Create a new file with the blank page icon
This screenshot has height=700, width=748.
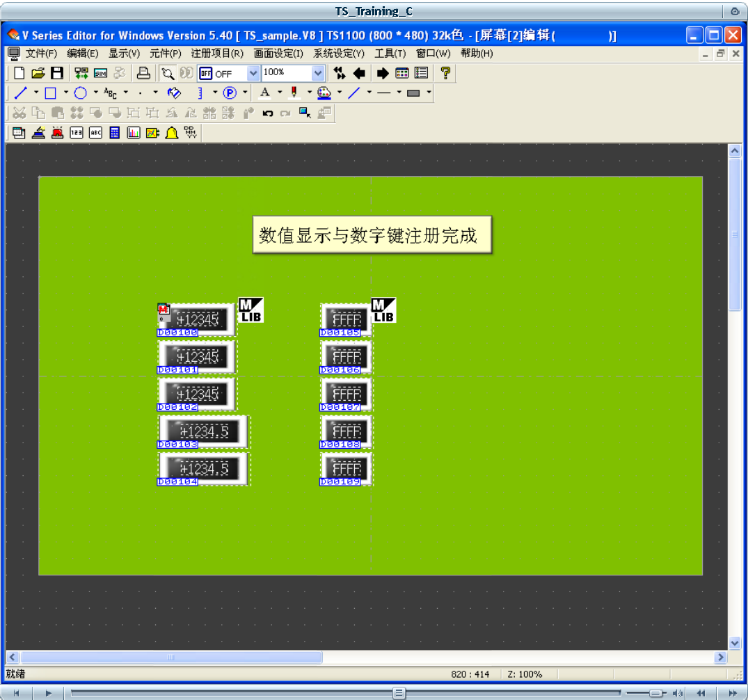point(19,73)
